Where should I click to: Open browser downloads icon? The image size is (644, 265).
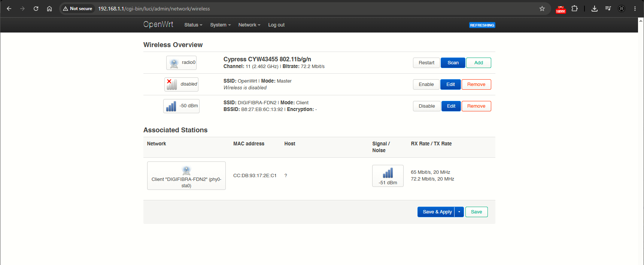[595, 9]
